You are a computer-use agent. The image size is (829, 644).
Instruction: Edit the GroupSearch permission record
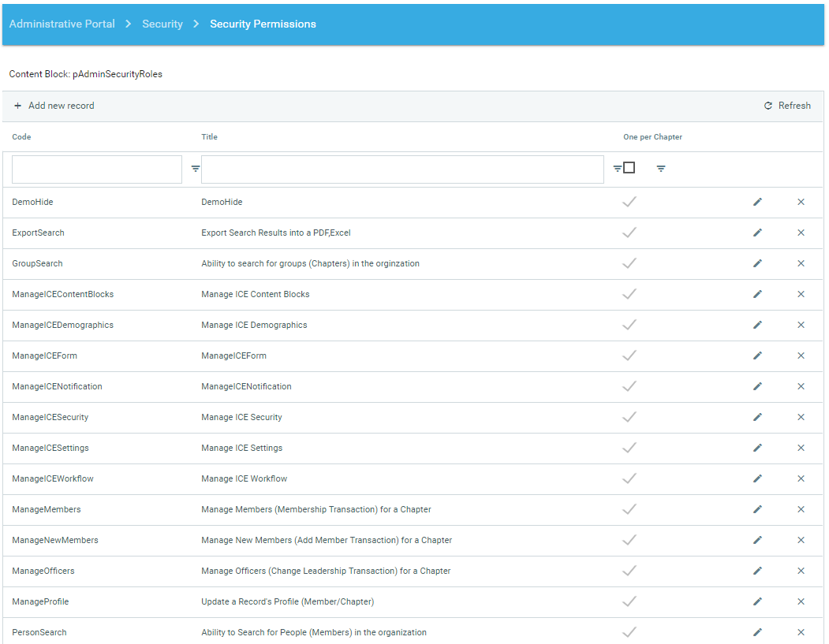(757, 264)
